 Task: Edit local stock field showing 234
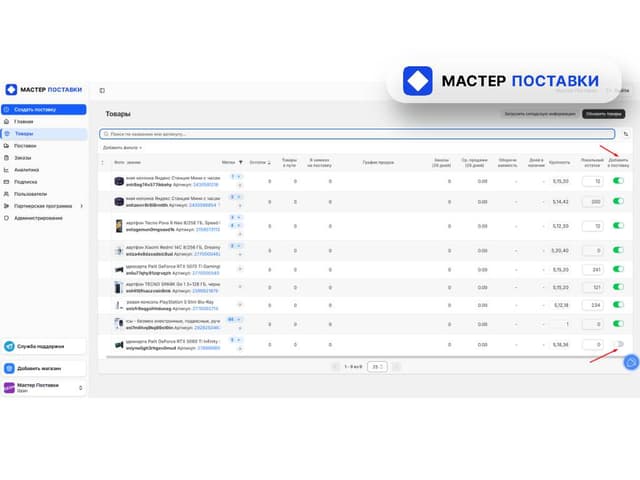coord(593,305)
